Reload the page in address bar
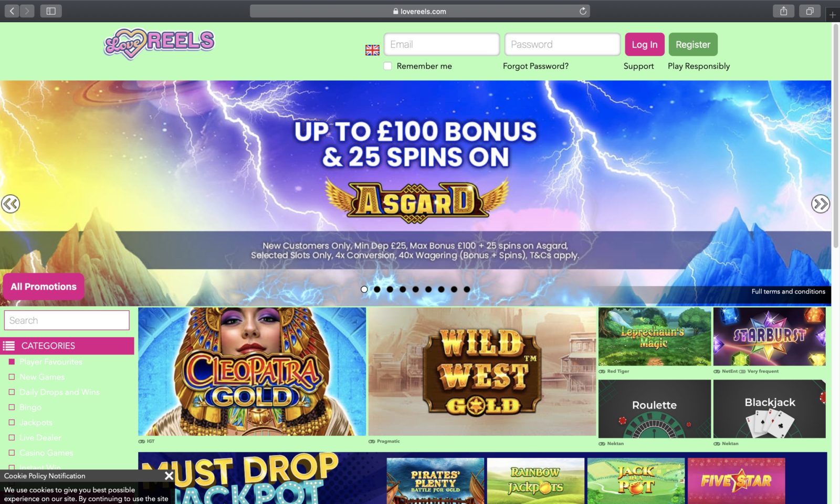The width and height of the screenshot is (840, 504). 583,11
